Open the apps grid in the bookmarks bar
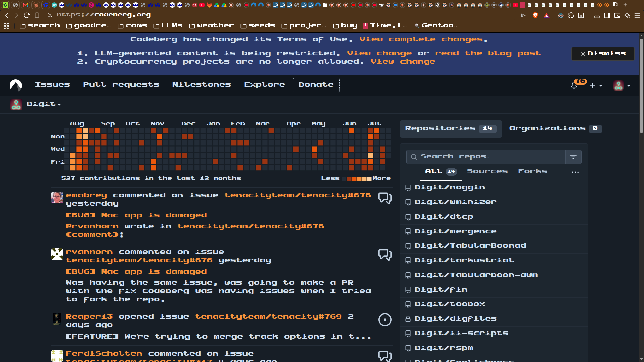Image resolution: width=644 pixels, height=362 pixels. (x=7, y=26)
